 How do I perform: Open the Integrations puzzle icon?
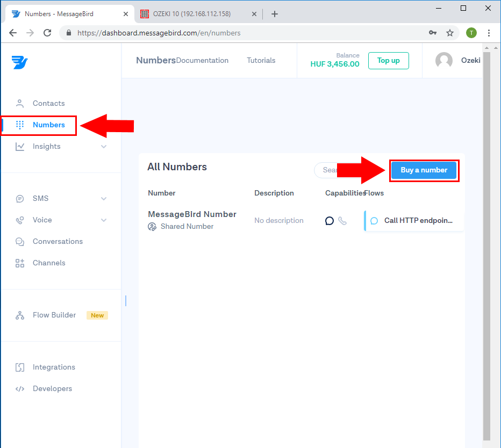coord(20,367)
